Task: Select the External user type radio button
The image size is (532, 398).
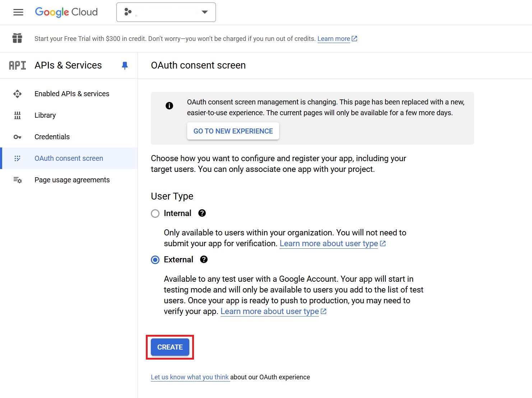Action: pyautogui.click(x=155, y=260)
